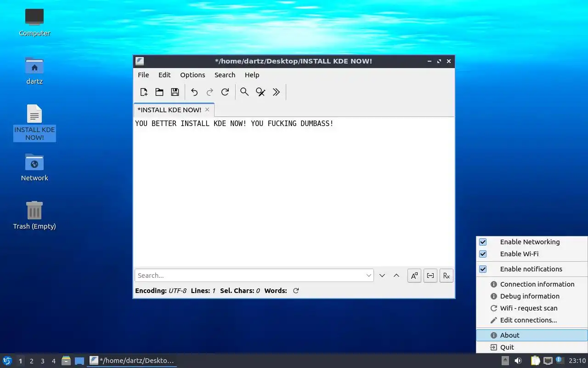Click the editor taskbar window button
The height and width of the screenshot is (368, 588).
click(132, 361)
